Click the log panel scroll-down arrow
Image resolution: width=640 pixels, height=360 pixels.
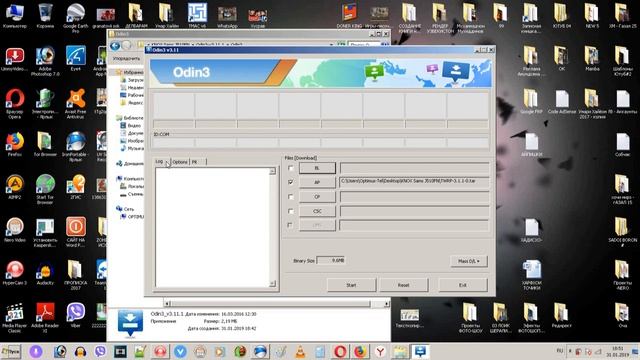pos(273,284)
